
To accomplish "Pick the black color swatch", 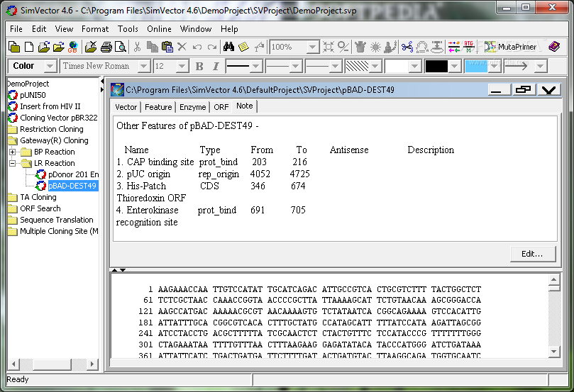I will coord(436,66).
